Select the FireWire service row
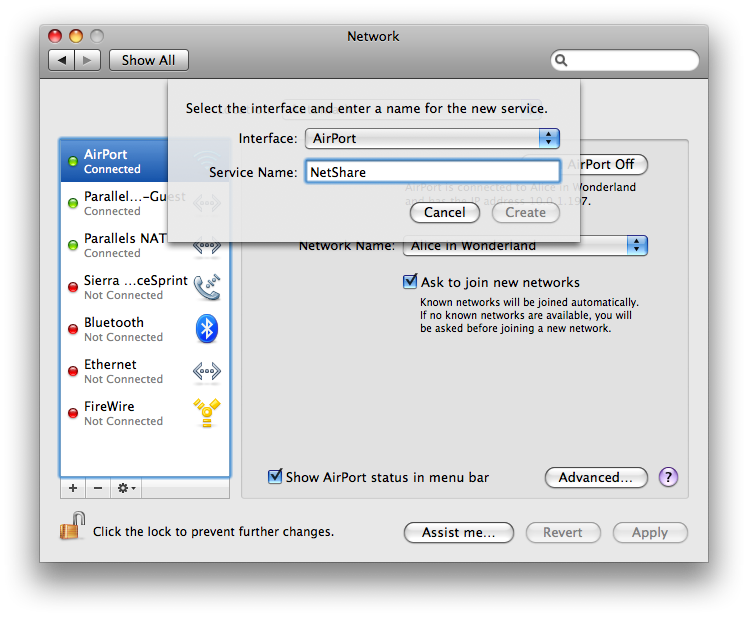This screenshot has width=748, height=617. (x=145, y=413)
